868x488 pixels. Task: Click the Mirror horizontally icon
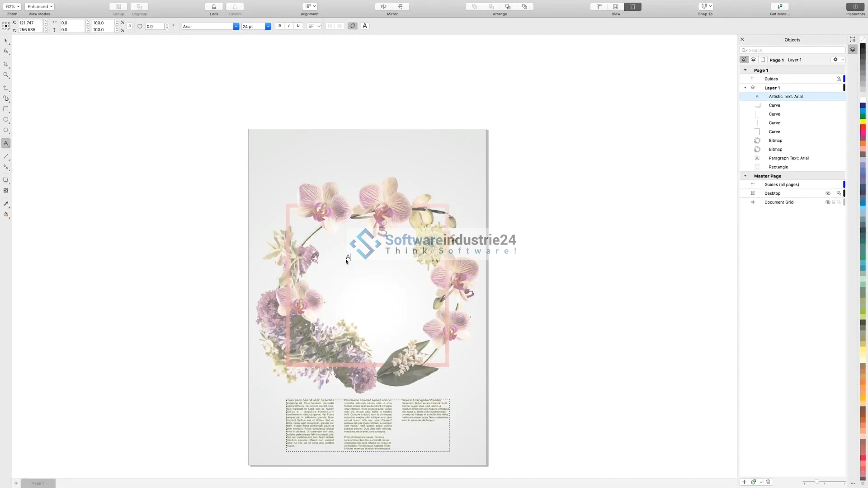pos(384,7)
